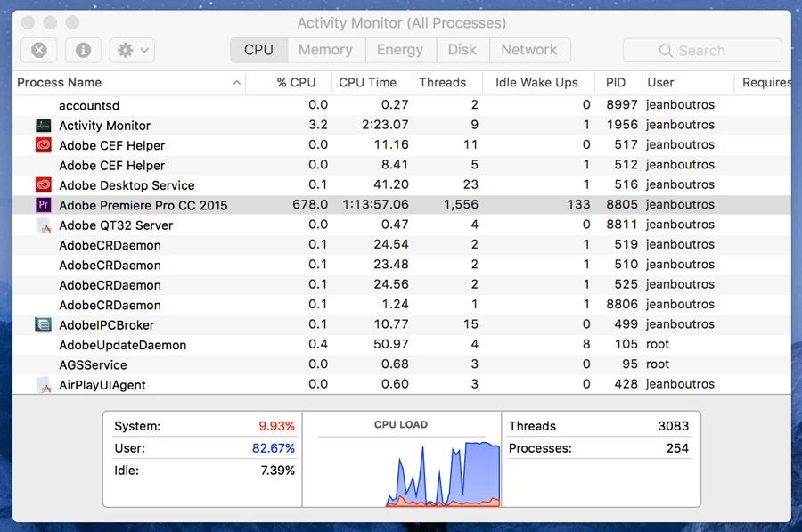This screenshot has height=532, width=802.
Task: Sort by Idle Wake Ups column
Action: tap(536, 82)
